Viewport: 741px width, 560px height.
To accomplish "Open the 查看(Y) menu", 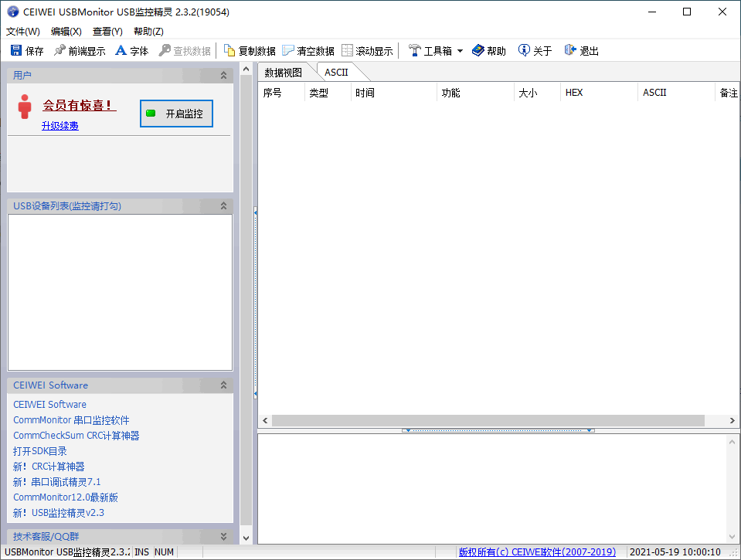I will coord(107,31).
